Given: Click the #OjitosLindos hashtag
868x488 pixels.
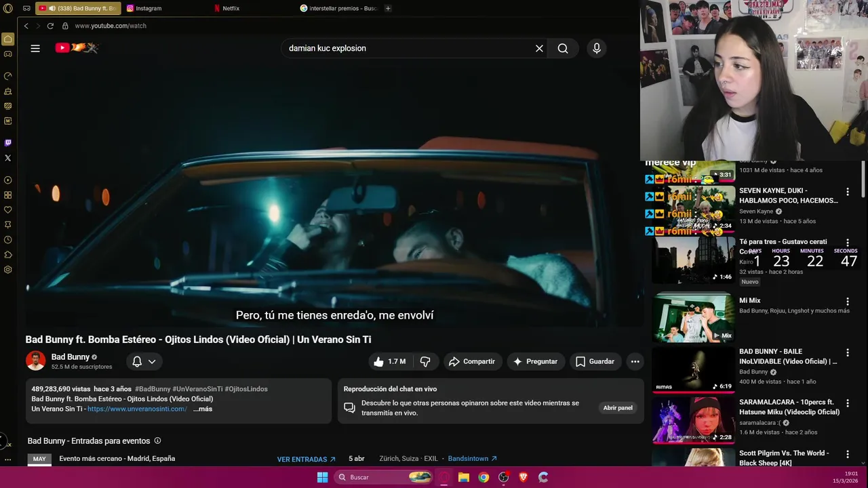Looking at the screenshot, I should click(246, 389).
